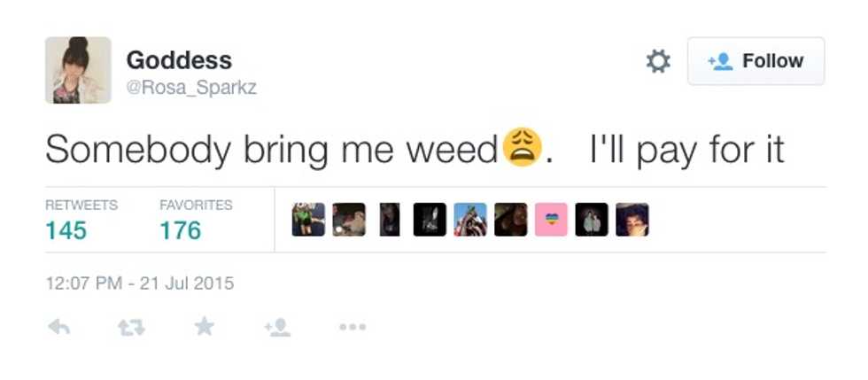Retweet this weed tweet

click(x=131, y=328)
